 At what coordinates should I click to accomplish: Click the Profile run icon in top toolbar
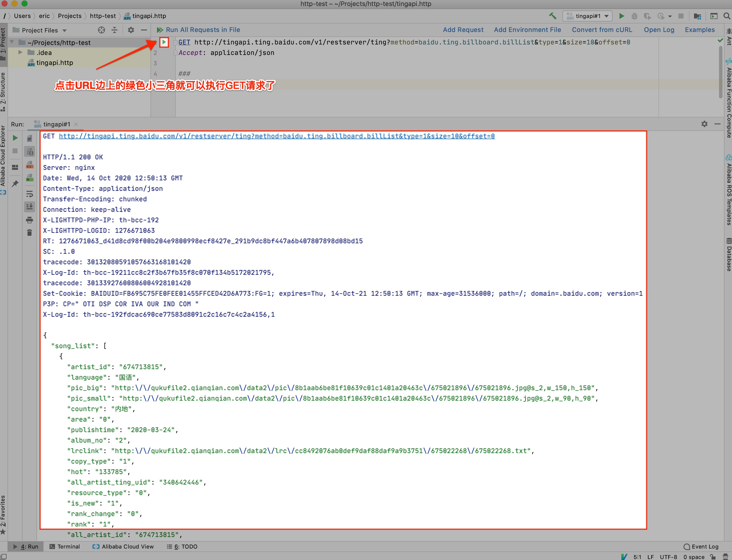[660, 16]
